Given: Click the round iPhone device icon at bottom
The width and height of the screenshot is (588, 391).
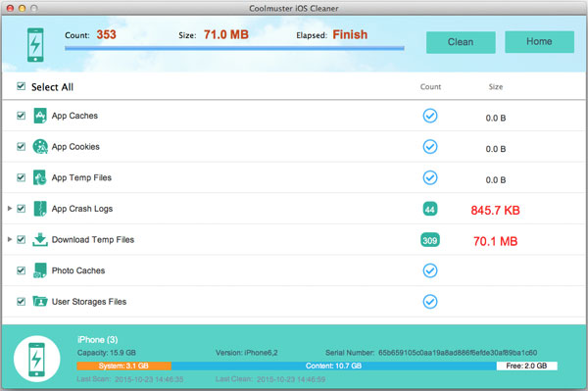Looking at the screenshot, I should (x=37, y=359).
